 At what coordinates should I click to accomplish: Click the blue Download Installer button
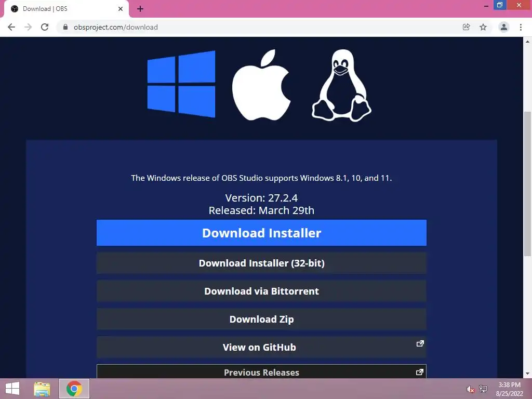(261, 233)
